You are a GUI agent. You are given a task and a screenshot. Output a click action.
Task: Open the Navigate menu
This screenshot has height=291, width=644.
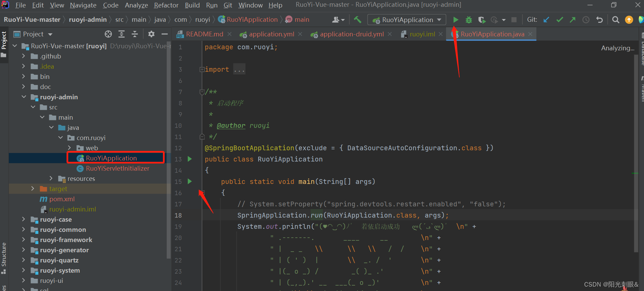click(x=83, y=5)
